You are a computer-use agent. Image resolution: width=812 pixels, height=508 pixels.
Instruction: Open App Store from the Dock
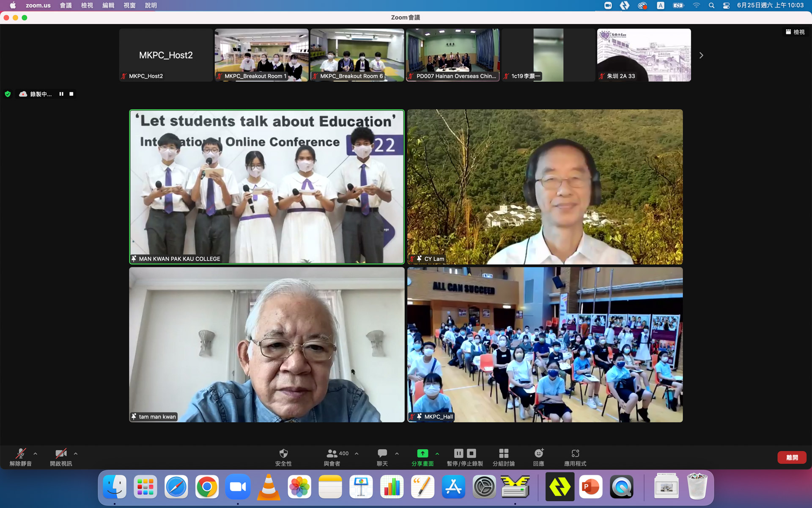click(x=453, y=487)
